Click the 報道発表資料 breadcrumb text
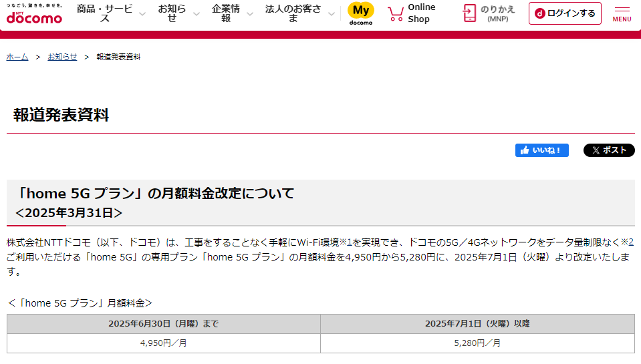The width and height of the screenshot is (641, 364). coord(118,57)
